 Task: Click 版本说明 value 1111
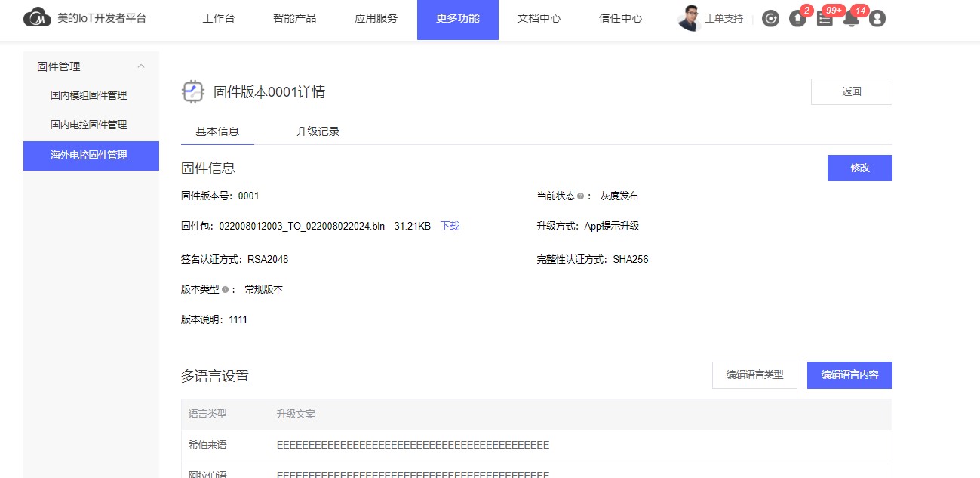pyautogui.click(x=238, y=319)
